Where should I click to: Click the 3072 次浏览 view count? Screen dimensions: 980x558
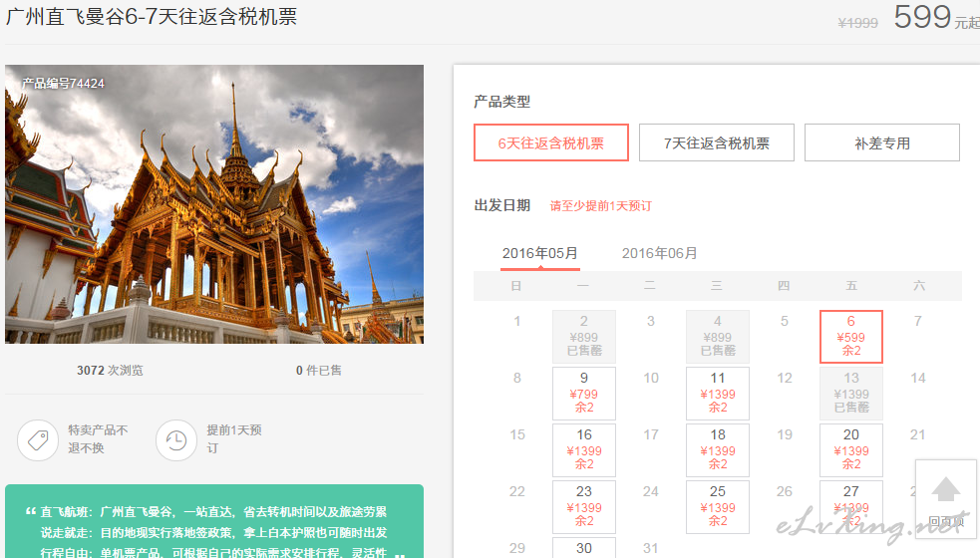[110, 370]
